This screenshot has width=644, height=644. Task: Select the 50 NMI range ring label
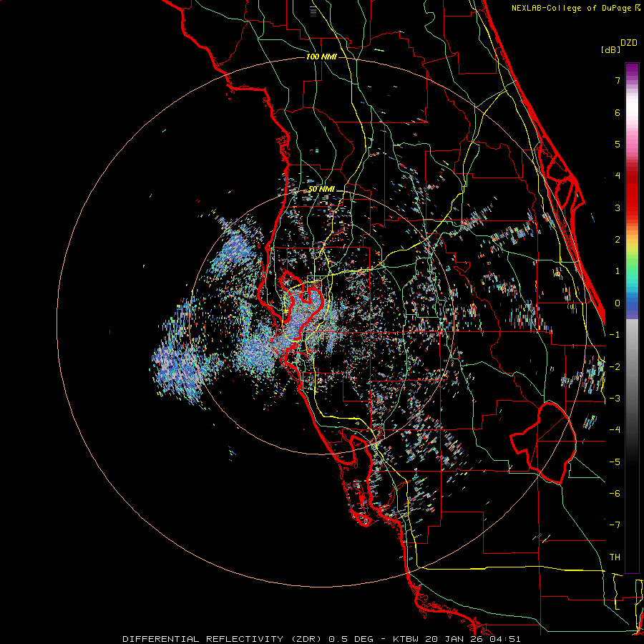pos(321,189)
